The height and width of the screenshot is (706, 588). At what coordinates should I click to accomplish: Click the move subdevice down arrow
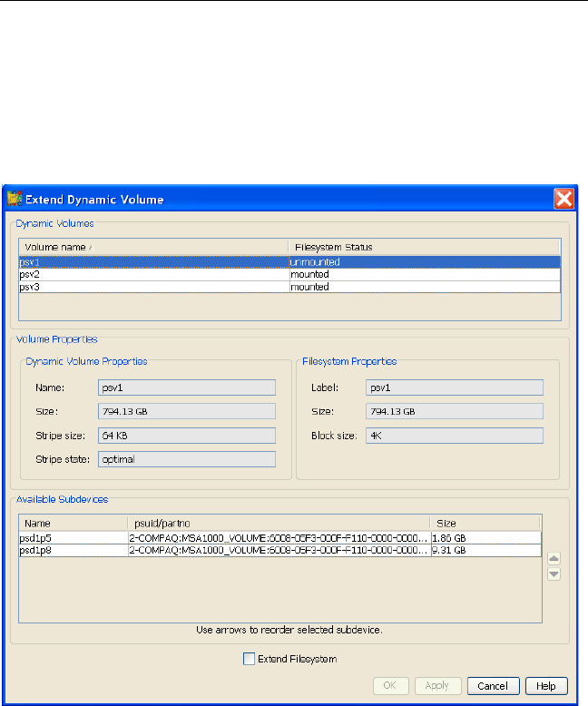pos(554,574)
